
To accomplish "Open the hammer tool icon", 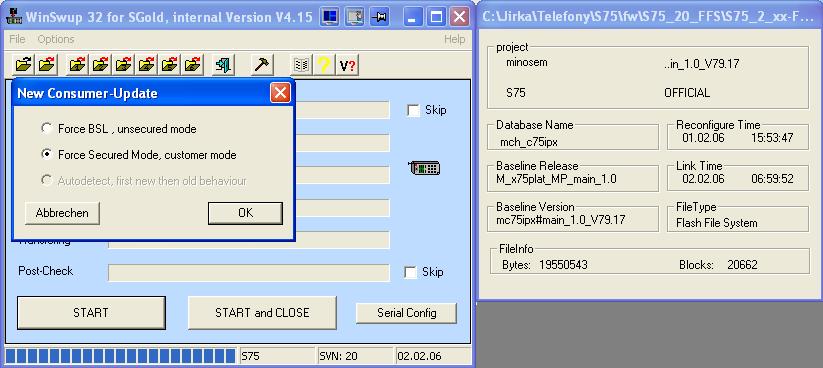I will point(261,65).
